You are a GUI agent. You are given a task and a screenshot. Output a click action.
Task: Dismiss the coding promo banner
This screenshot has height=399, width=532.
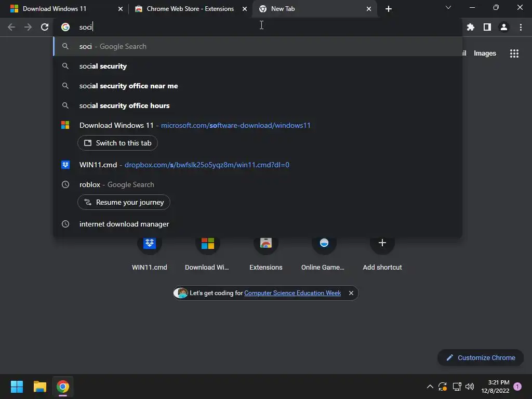coord(351,293)
